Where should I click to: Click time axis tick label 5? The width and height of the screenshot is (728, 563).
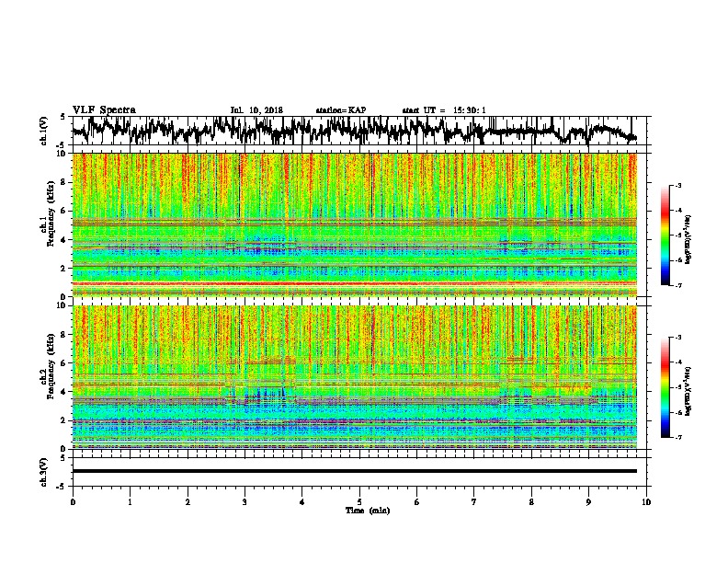pos(359,502)
